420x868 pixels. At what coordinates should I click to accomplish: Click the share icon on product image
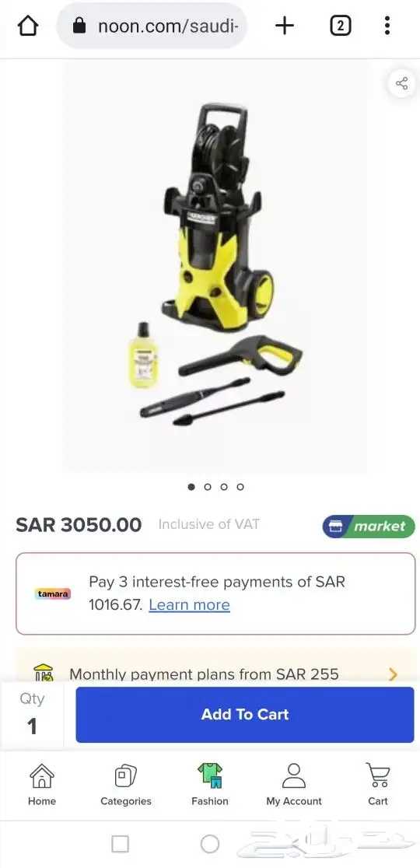click(402, 83)
